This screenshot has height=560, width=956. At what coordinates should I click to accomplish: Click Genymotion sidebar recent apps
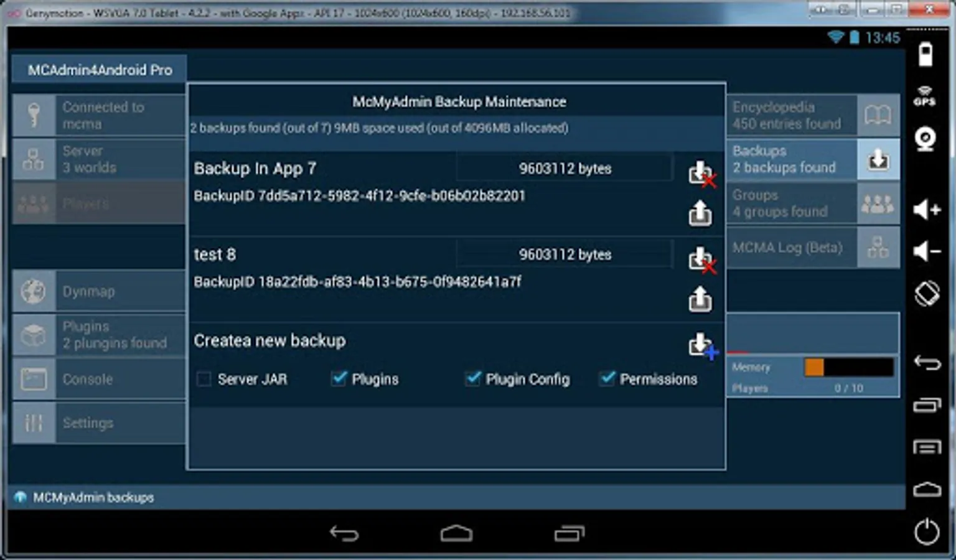(x=927, y=405)
